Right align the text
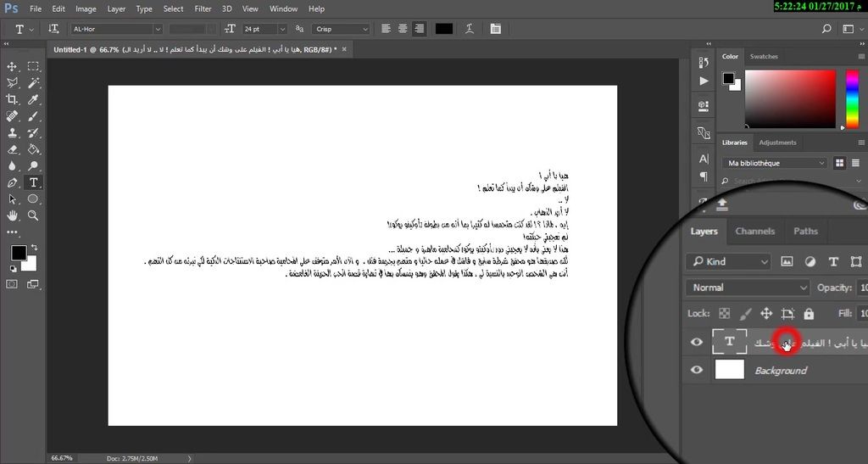 (420, 29)
